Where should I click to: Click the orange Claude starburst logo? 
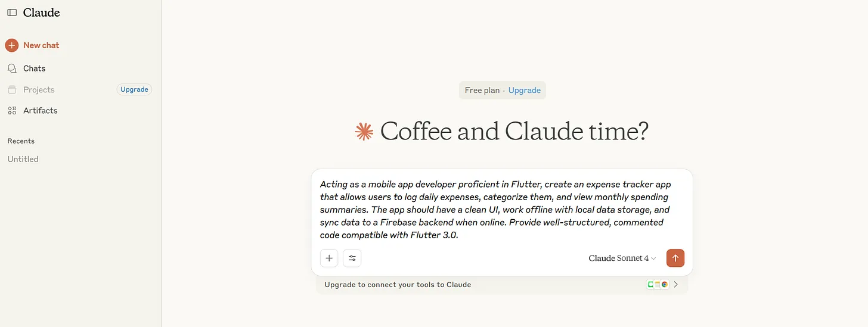tap(364, 132)
